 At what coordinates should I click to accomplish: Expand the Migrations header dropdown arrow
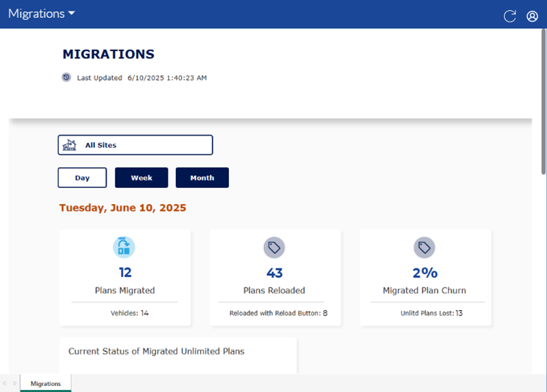click(72, 13)
